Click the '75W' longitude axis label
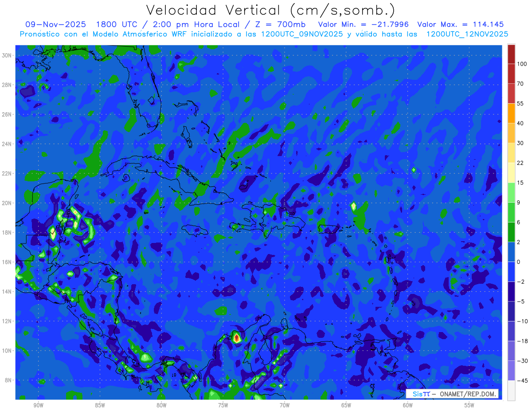The image size is (532, 411). (x=223, y=405)
